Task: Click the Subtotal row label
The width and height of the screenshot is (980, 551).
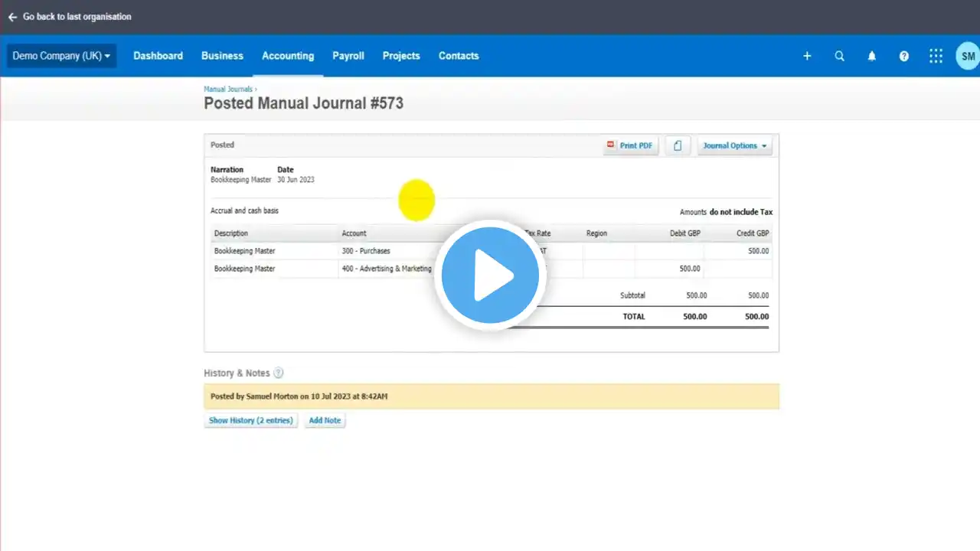Action: [632, 295]
